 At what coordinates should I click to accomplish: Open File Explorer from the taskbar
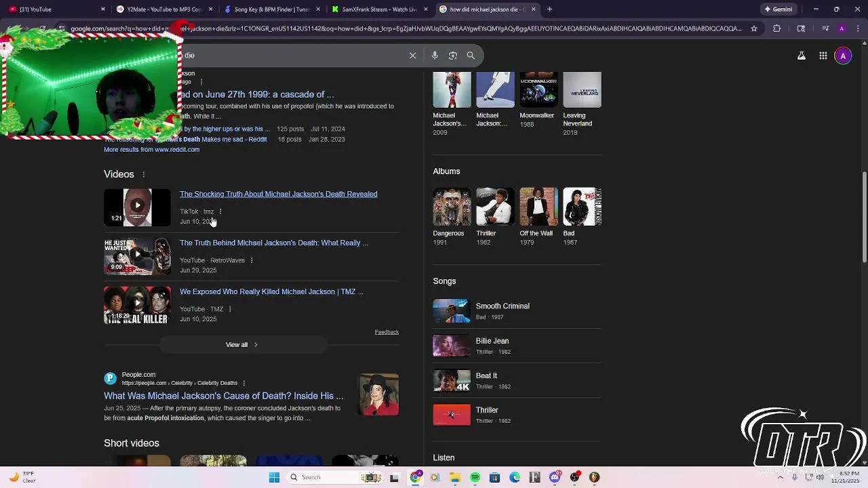pyautogui.click(x=455, y=477)
